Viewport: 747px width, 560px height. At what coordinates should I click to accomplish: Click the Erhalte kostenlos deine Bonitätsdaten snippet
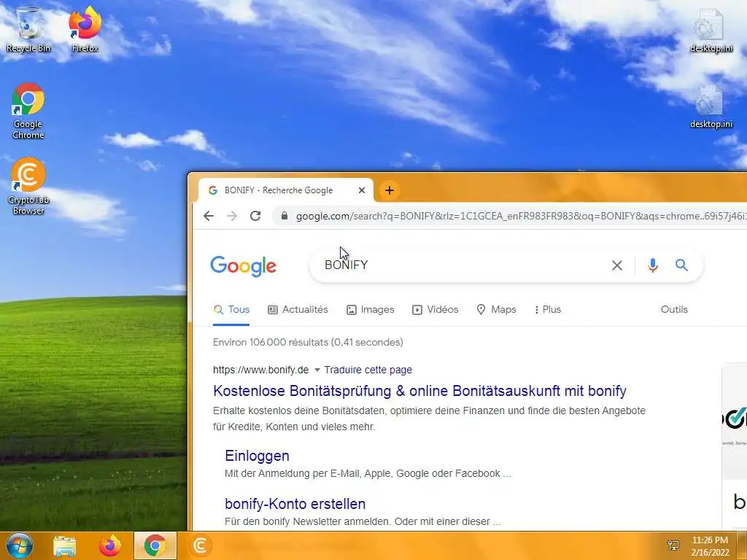click(x=429, y=419)
